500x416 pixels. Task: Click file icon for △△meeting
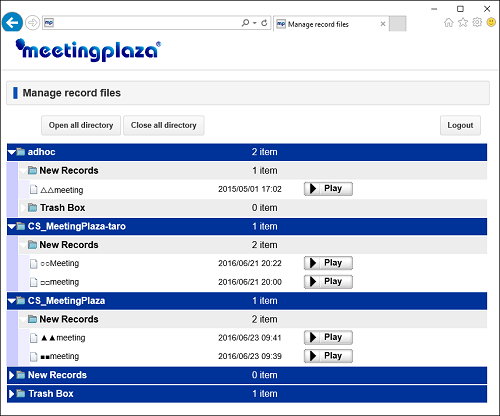tap(33, 189)
